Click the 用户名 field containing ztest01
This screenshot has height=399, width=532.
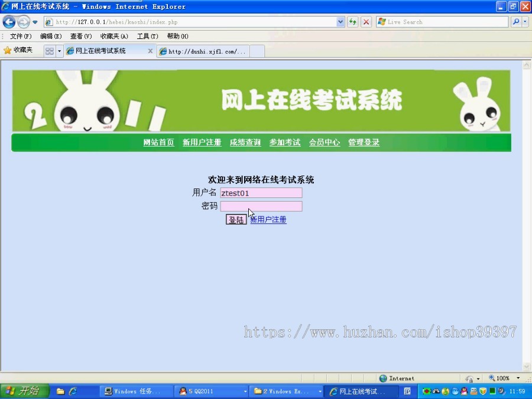[261, 193]
